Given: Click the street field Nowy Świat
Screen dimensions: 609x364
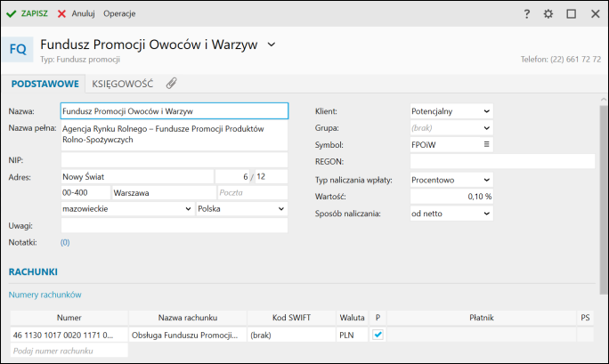Looking at the screenshot, I should coord(137,176).
